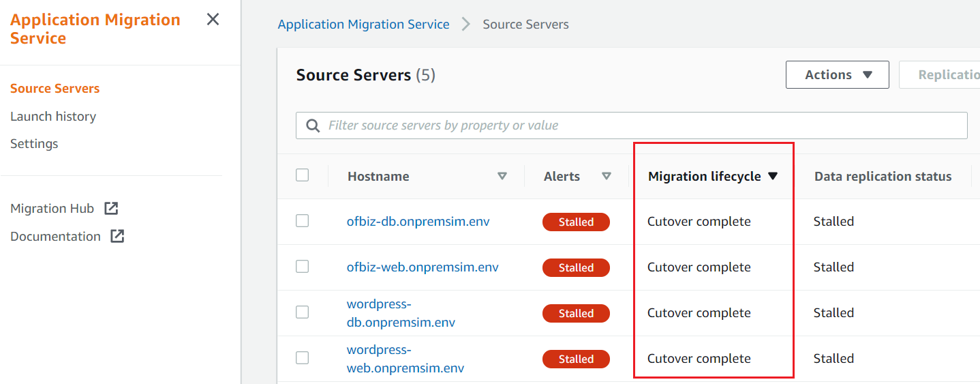Select checkbox for ofbiz-web.onpremsim.env
The image size is (980, 384).
303,267
